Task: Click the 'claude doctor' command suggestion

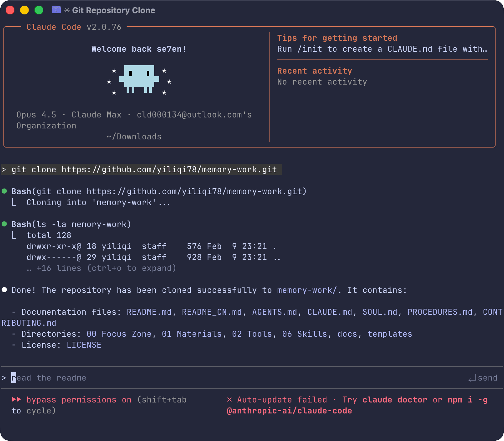Action: tap(395, 400)
